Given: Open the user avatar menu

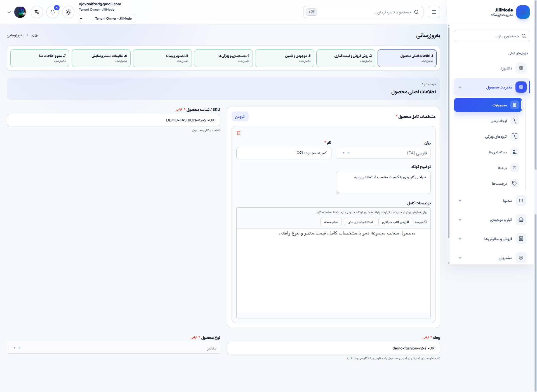Looking at the screenshot, I should point(20,12).
